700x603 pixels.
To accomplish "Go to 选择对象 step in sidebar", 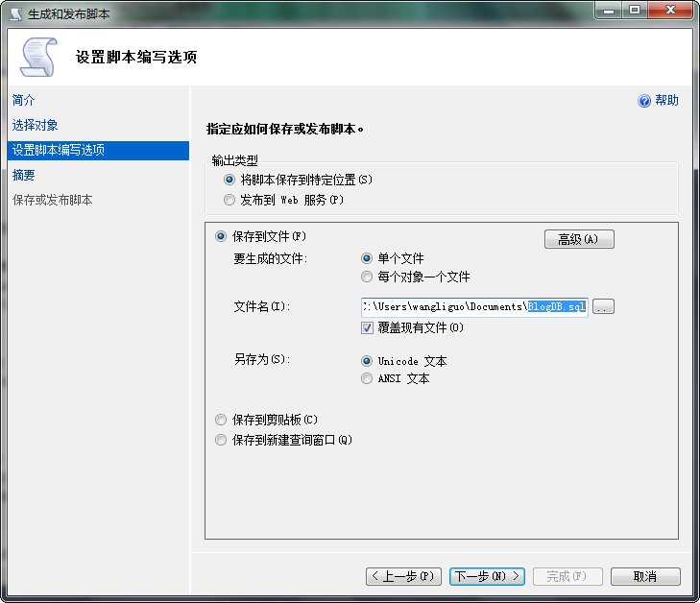I will pyautogui.click(x=36, y=125).
